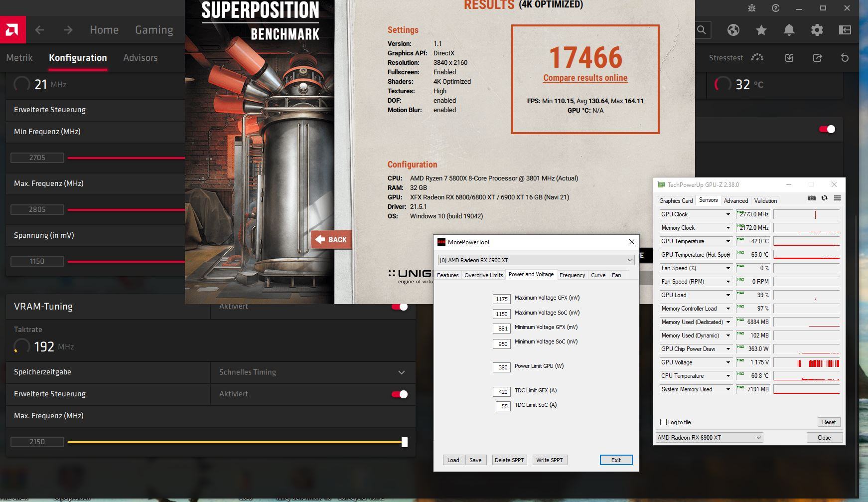Enable the Log to file checkbox

663,422
